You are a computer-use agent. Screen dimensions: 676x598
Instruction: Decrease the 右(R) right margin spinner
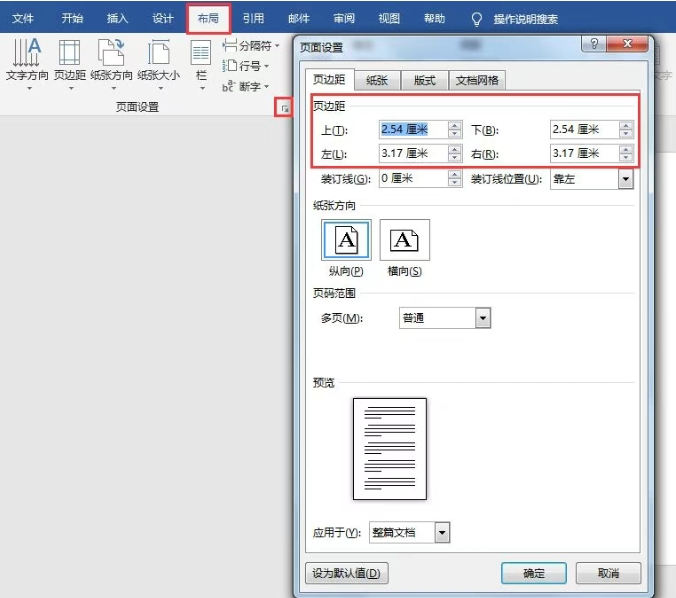pos(626,158)
